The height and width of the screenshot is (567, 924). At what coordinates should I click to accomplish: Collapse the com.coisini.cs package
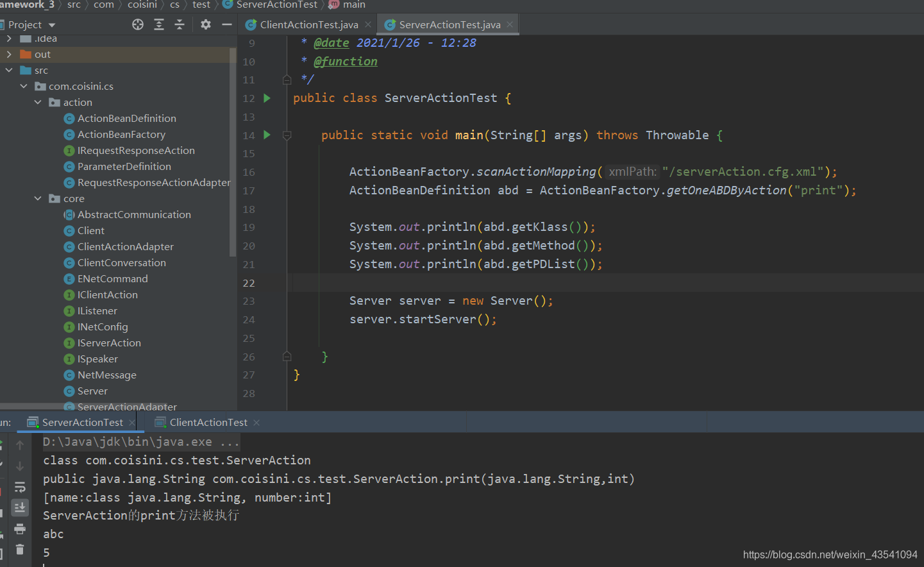coord(24,87)
